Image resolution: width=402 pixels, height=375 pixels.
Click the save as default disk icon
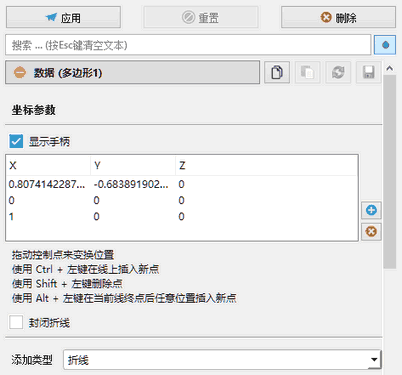coord(369,72)
